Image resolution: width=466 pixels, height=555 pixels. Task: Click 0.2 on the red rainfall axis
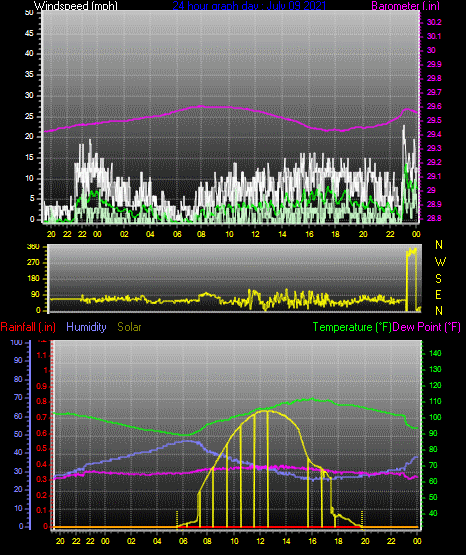pos(42,495)
